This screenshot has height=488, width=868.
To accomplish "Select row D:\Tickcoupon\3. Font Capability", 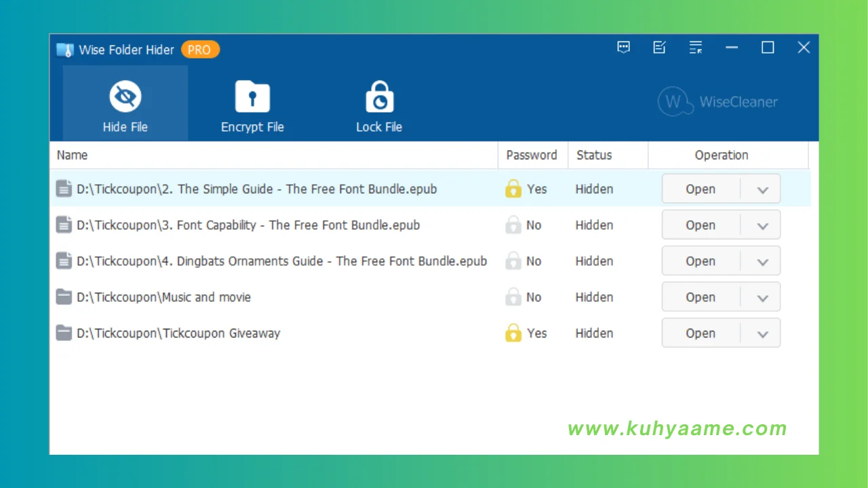I will [x=431, y=225].
